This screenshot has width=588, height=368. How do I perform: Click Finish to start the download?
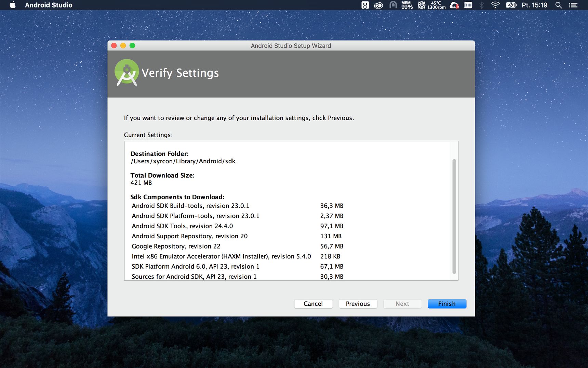pyautogui.click(x=447, y=304)
